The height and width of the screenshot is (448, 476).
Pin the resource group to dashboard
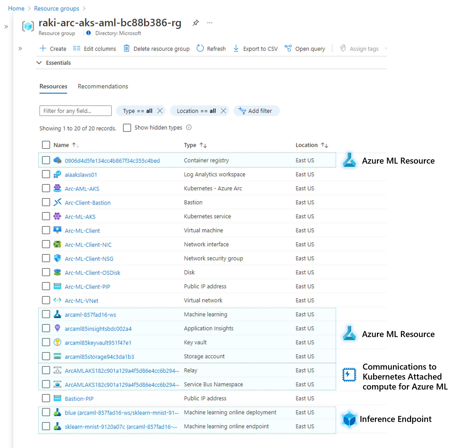(x=196, y=23)
